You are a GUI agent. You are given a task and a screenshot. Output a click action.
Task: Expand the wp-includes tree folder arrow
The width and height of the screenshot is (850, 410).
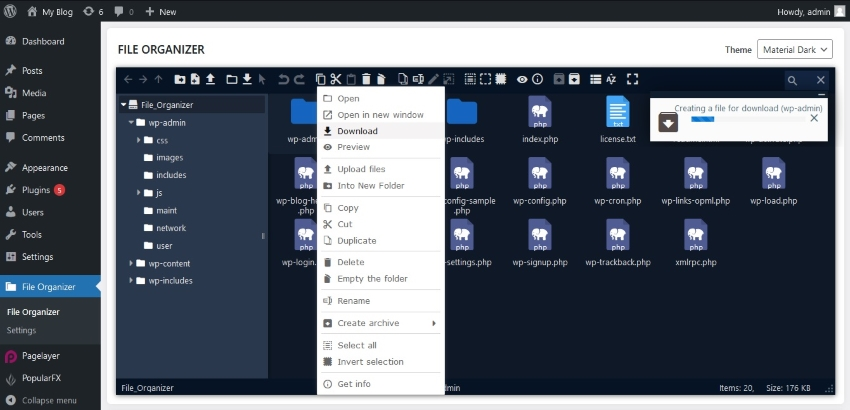coord(131,280)
